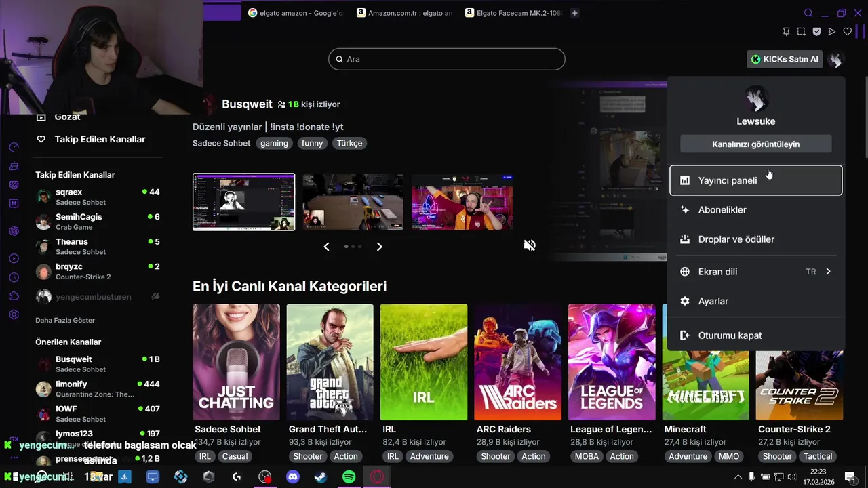Viewport: 868px width, 488px height.
Task: Choose Oturumu kapat to sign out
Action: pos(756,335)
